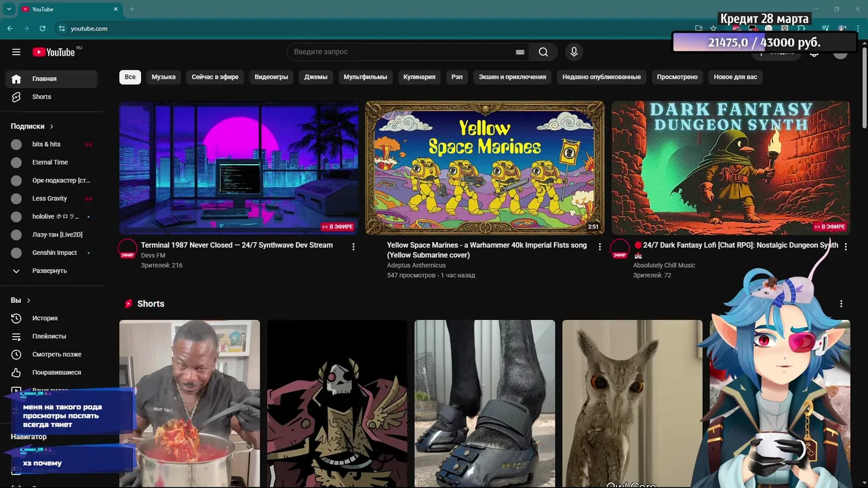Start voice search with microphone icon
This screenshot has width=868, height=488.
point(574,52)
